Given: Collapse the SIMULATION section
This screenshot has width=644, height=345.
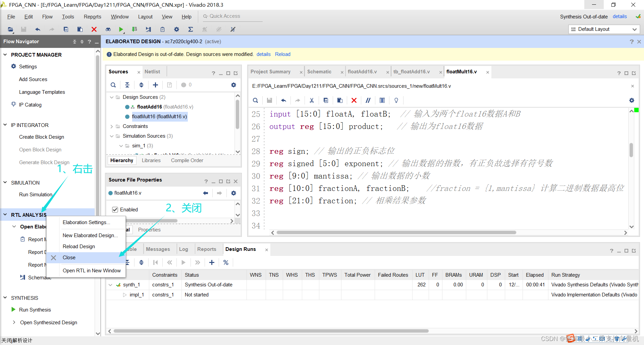Looking at the screenshot, I should [x=5, y=183].
